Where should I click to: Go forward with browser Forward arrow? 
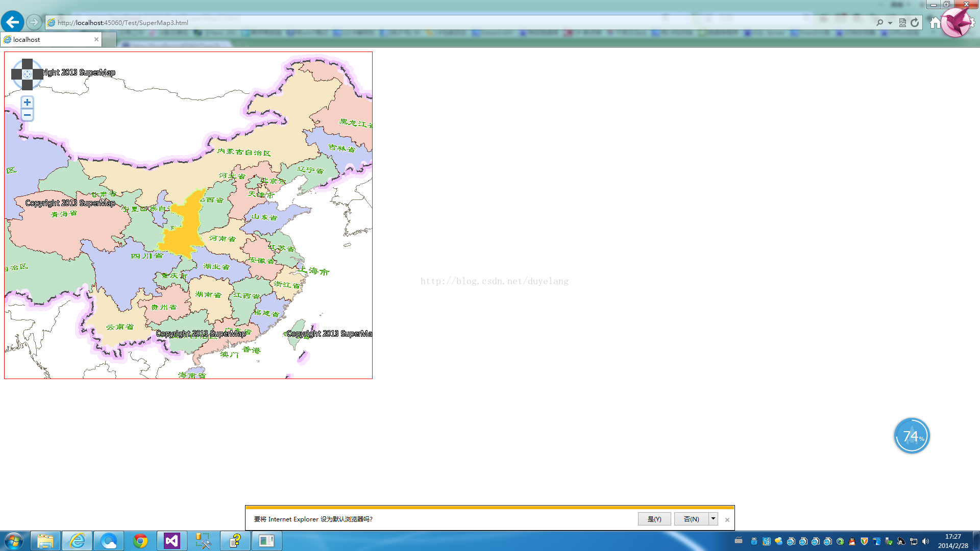coord(34,22)
